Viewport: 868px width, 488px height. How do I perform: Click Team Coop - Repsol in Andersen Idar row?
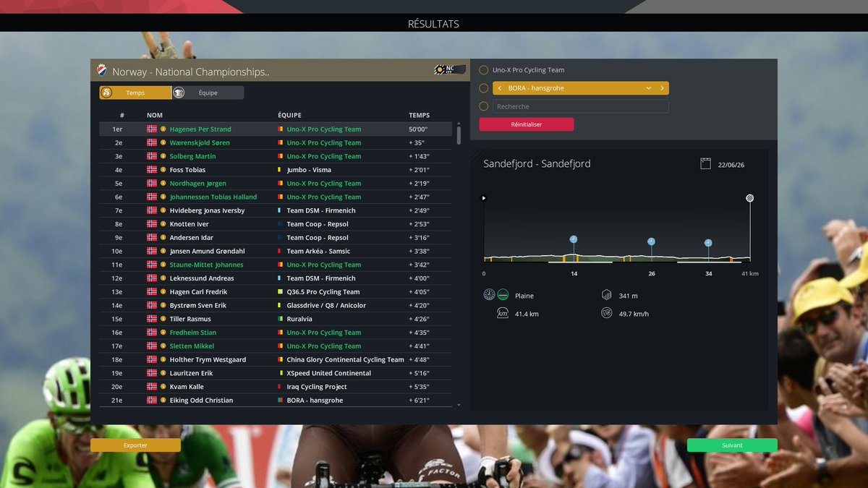click(318, 238)
